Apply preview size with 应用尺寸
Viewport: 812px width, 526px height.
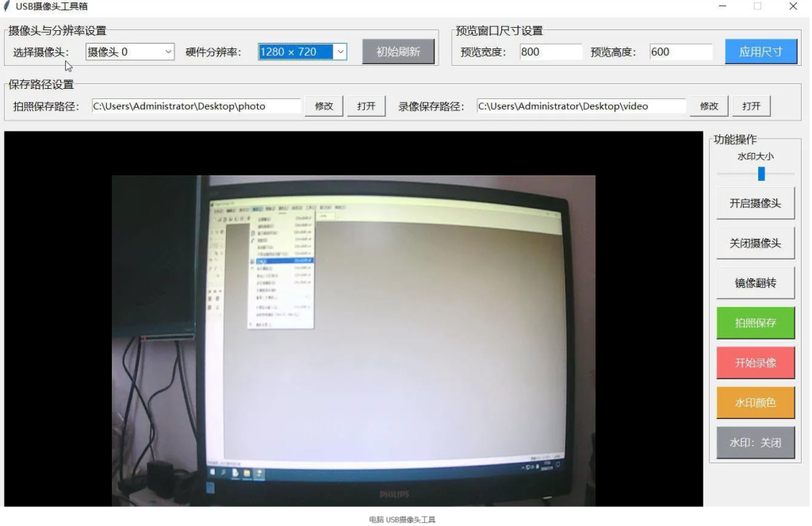pyautogui.click(x=760, y=52)
